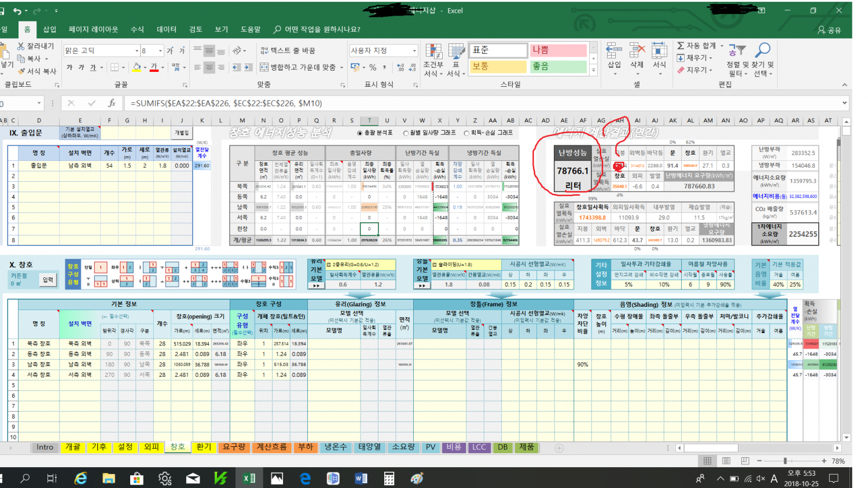Apply percent style with % icon
Image resolution: width=868 pixels, height=488 pixels.
click(x=373, y=68)
